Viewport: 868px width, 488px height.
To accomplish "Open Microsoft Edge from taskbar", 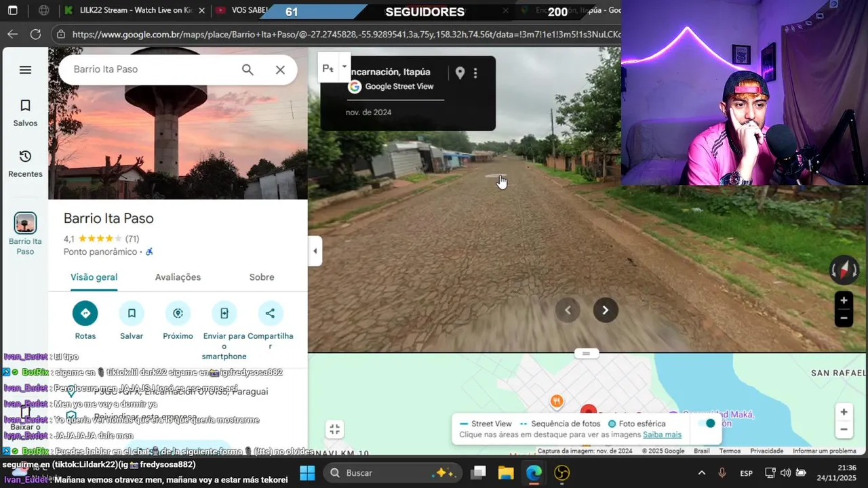I will [534, 472].
